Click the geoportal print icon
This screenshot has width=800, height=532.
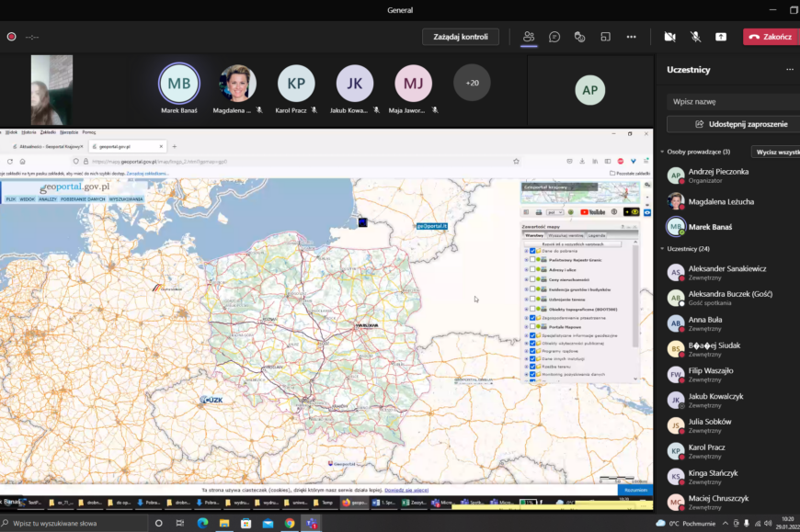tap(538, 212)
